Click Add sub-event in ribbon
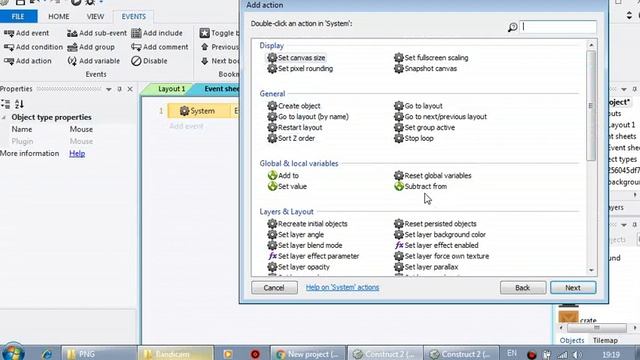 tap(97, 33)
